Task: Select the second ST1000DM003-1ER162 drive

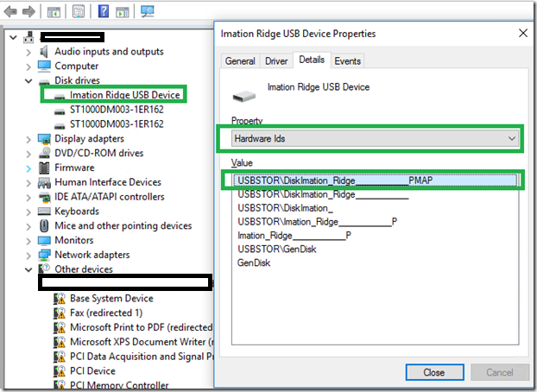Action: (117, 124)
